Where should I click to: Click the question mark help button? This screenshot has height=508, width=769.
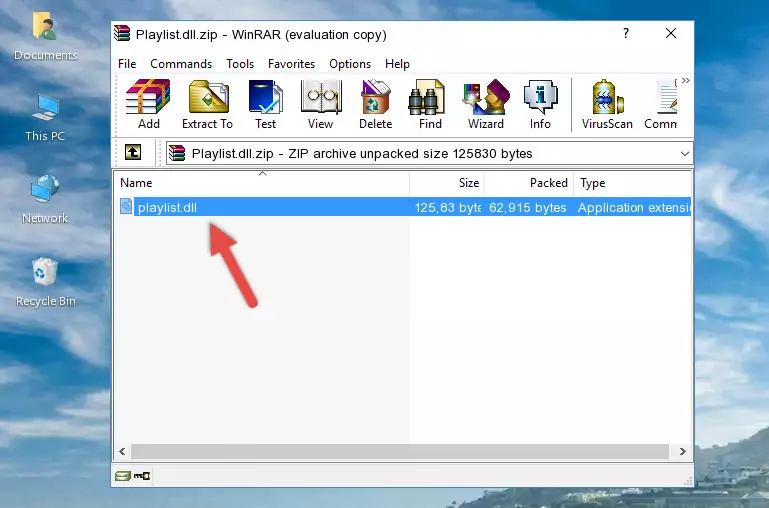626,33
